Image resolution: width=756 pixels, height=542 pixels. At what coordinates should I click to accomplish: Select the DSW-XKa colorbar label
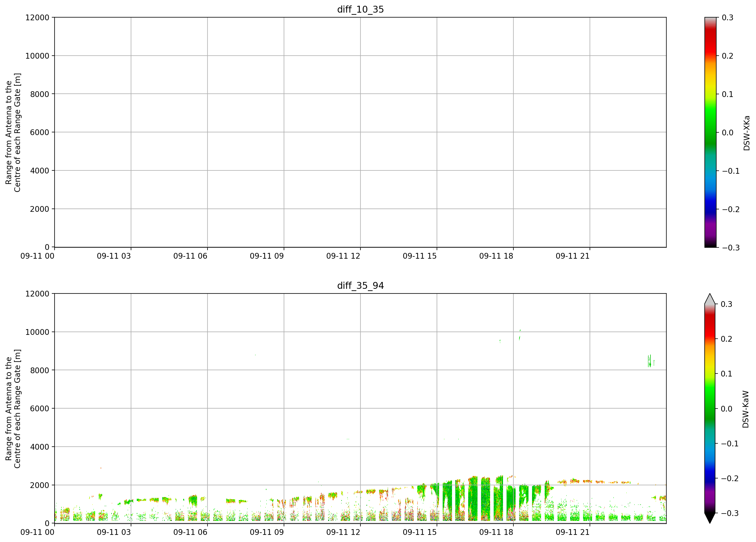(x=747, y=133)
